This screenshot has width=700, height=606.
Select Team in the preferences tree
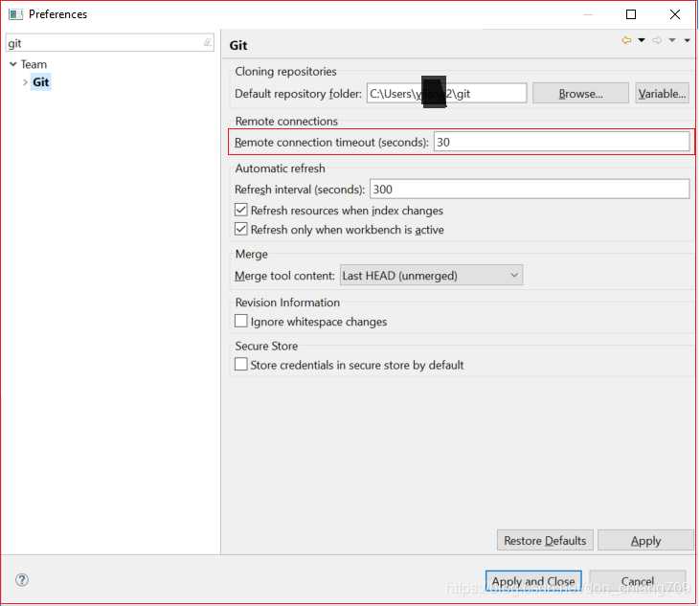(x=34, y=64)
